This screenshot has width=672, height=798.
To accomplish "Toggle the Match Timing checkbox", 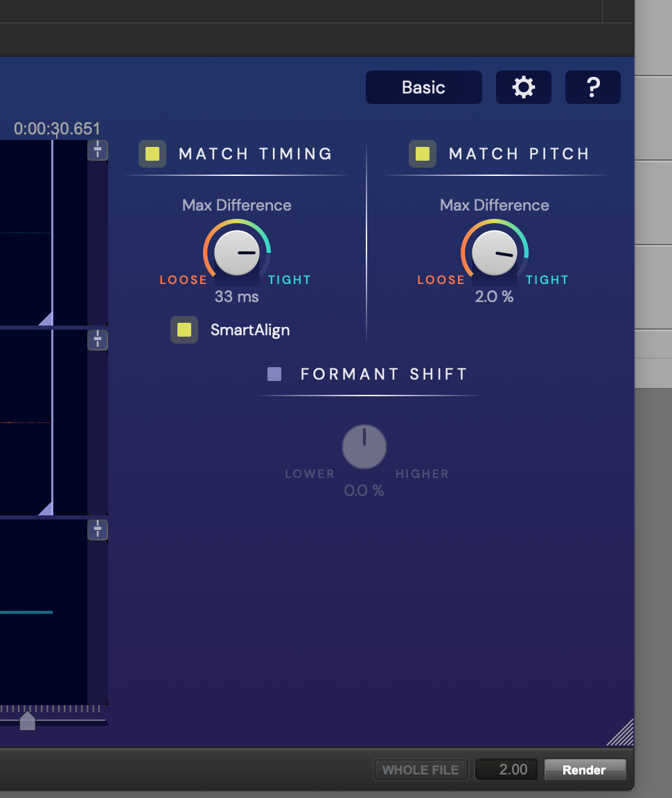I will click(x=152, y=154).
